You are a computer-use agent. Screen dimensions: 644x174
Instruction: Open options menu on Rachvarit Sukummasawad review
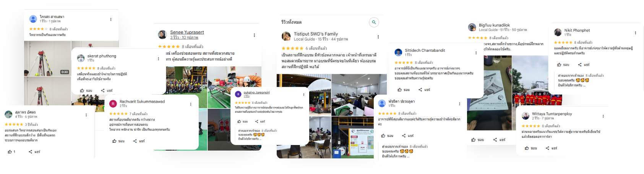[x=191, y=104]
